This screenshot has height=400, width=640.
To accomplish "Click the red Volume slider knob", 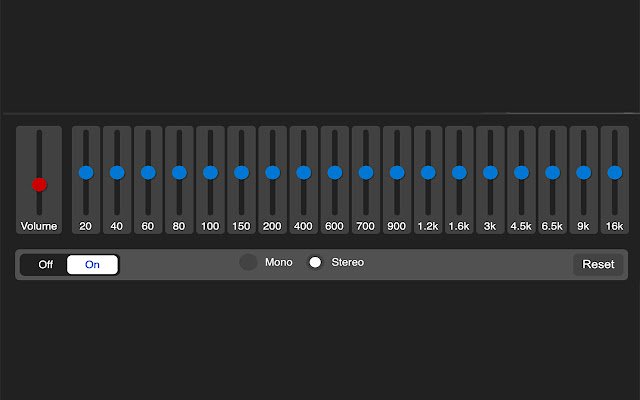I will click(x=39, y=184).
